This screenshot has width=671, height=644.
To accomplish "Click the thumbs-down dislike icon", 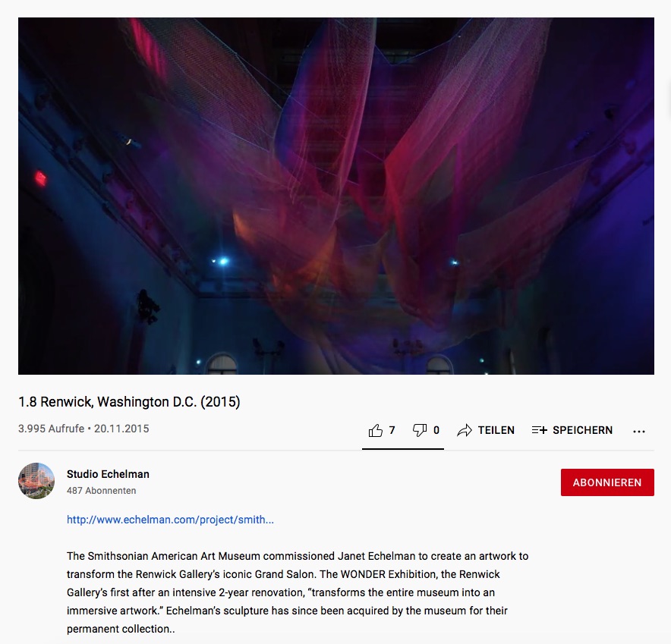I will click(x=419, y=430).
